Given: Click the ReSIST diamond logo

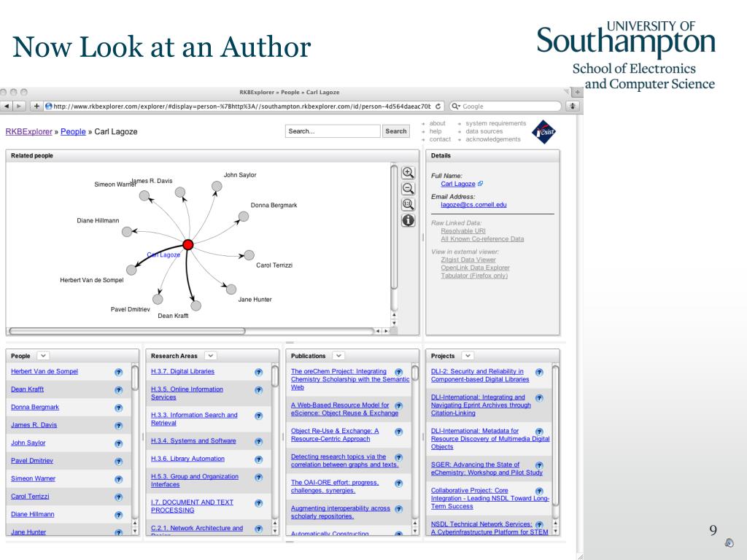Looking at the screenshot, I should pos(543,132).
